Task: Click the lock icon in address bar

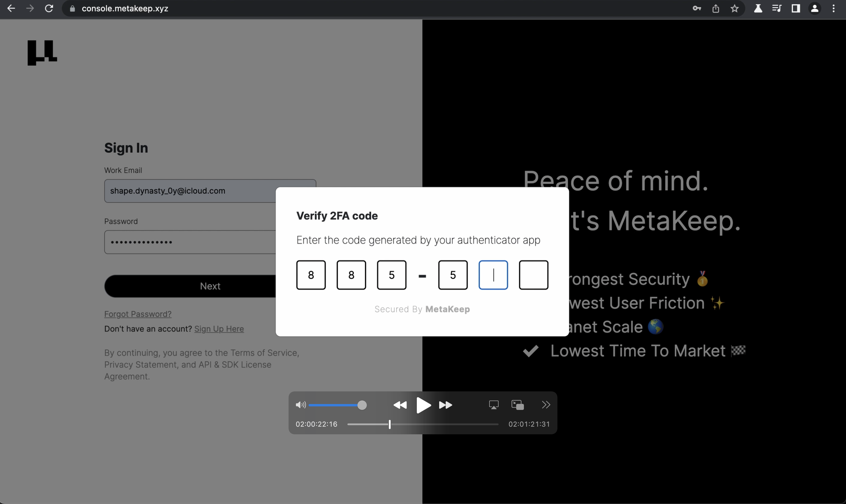Action: [72, 9]
